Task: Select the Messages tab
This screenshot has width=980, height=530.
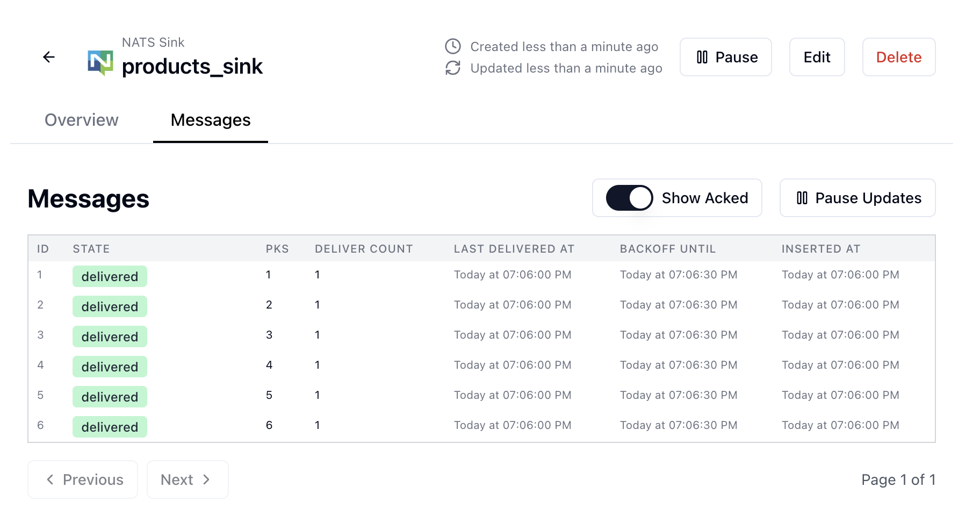Action: [x=210, y=120]
